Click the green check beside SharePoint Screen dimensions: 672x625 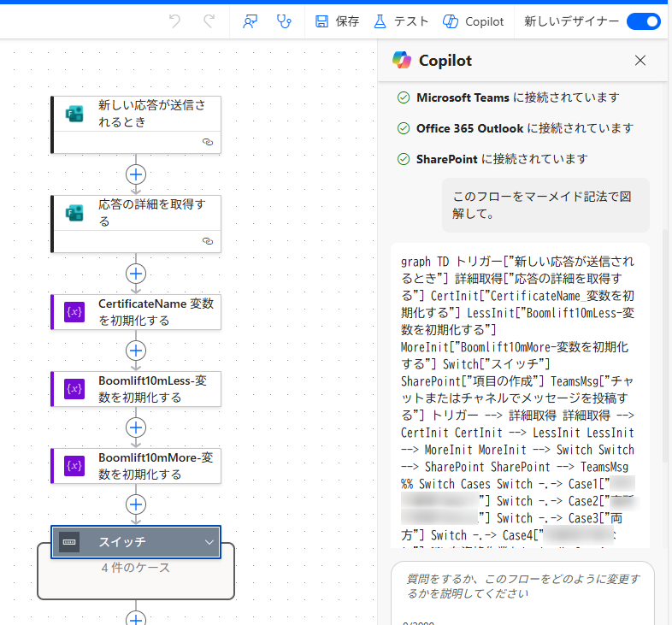click(x=404, y=159)
